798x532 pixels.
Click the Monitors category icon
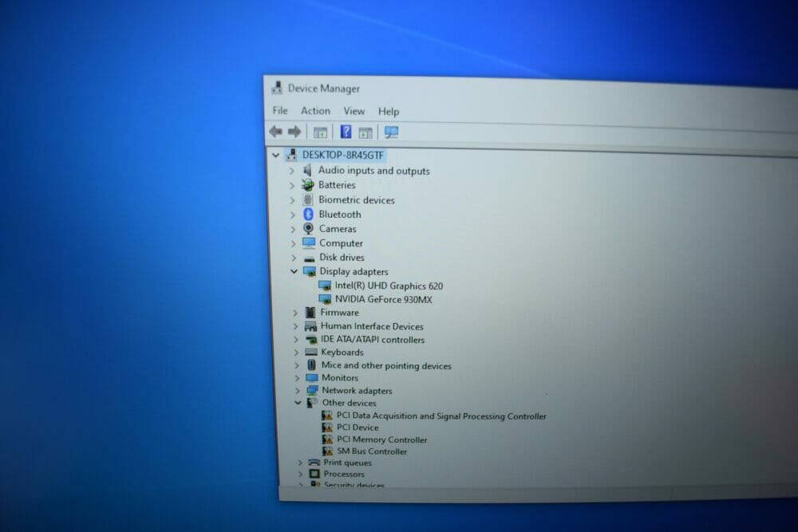[311, 377]
